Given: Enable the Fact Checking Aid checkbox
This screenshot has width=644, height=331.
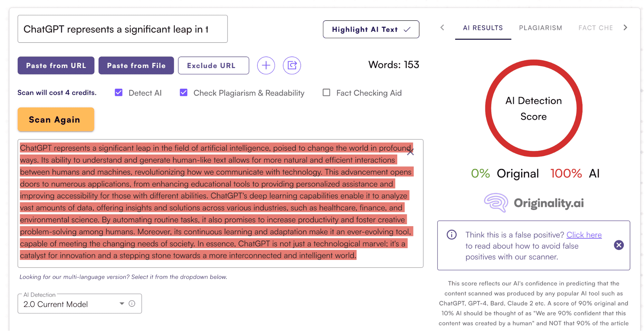Looking at the screenshot, I should pyautogui.click(x=326, y=93).
